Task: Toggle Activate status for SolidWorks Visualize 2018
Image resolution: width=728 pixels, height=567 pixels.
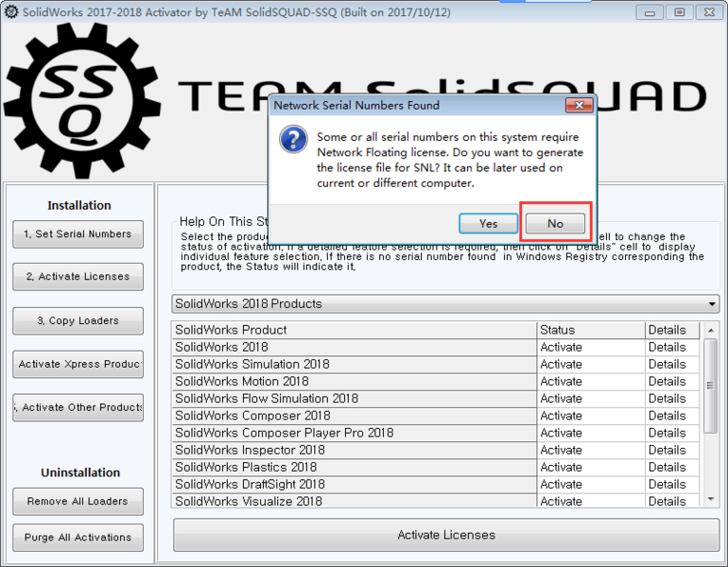Action: [x=591, y=500]
